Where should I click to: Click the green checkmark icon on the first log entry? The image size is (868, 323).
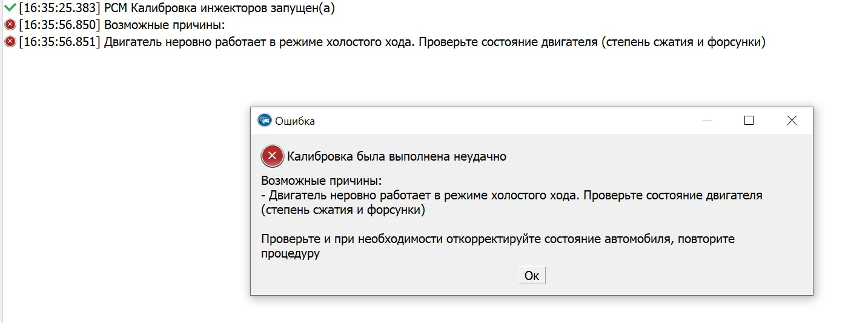pos(10,8)
